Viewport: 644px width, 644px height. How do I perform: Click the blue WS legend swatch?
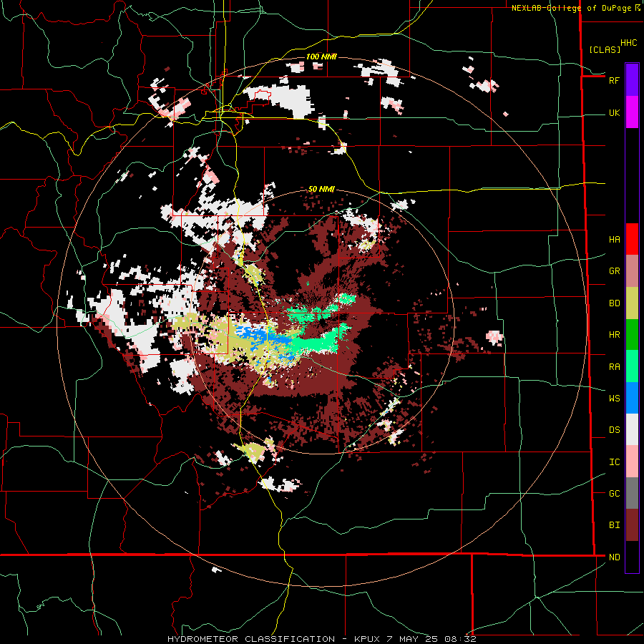tap(632, 398)
